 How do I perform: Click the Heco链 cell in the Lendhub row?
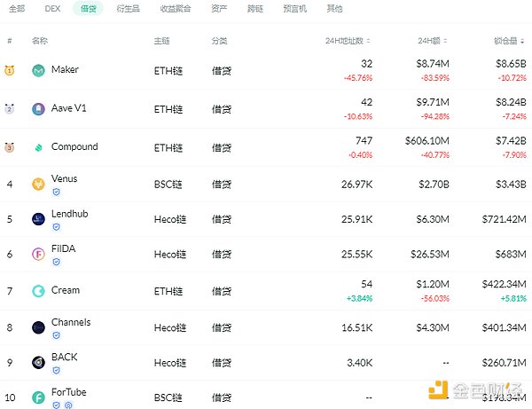pos(170,219)
